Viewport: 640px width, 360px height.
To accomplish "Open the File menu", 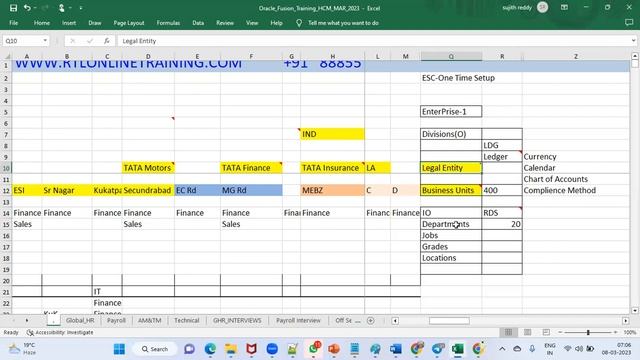I will [13, 23].
